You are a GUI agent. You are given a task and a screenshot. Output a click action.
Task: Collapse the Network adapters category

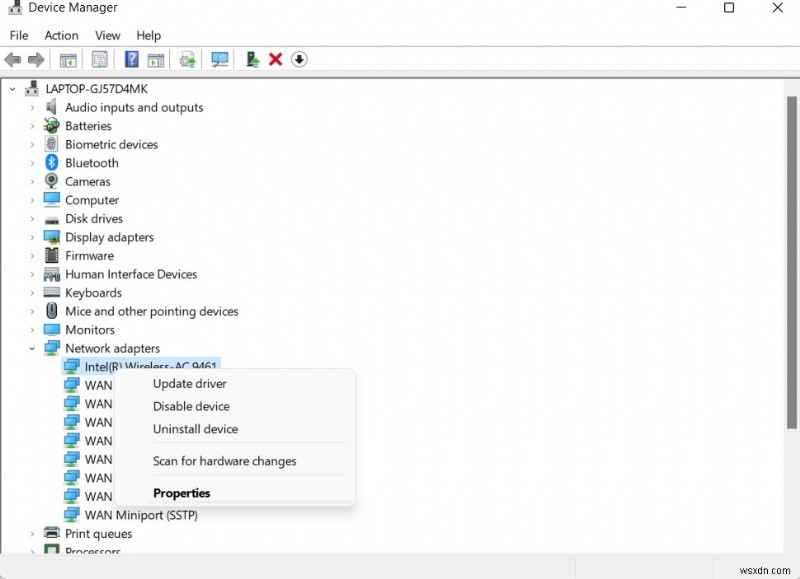point(33,348)
